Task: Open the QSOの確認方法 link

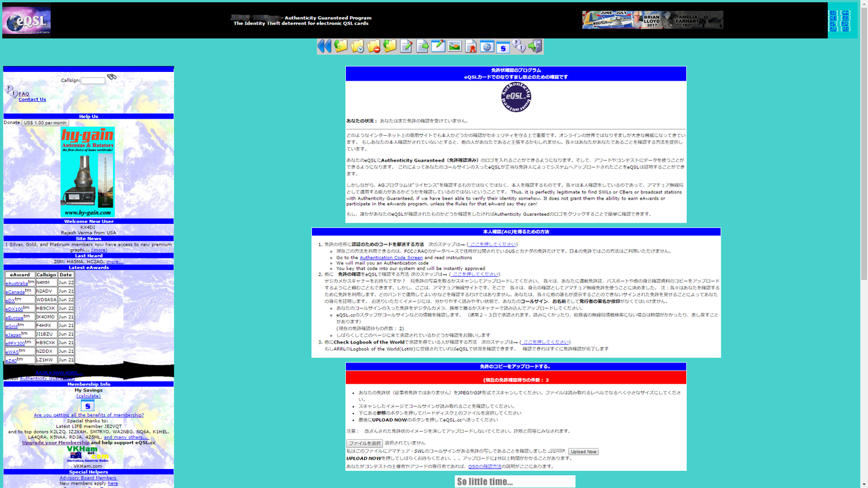Action: pyautogui.click(x=485, y=466)
